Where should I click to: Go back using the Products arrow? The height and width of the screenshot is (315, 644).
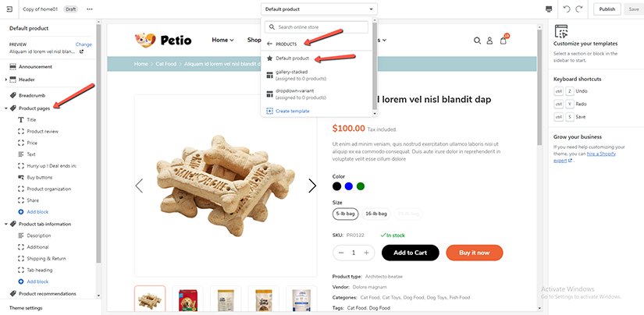(x=270, y=44)
